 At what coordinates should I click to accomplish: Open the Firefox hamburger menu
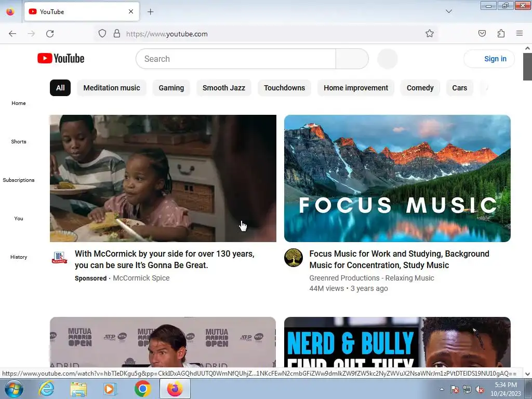click(x=520, y=34)
